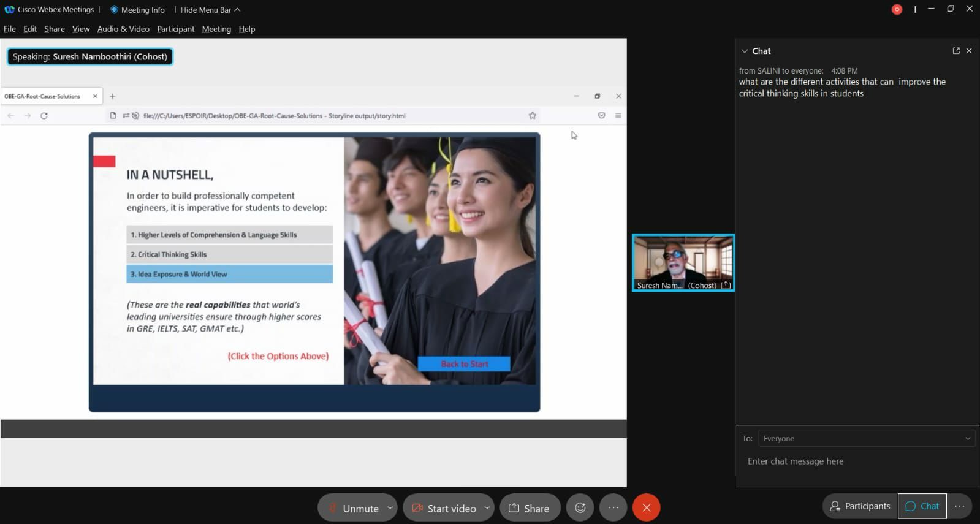Viewport: 980px width, 524px height.
Task: Open panel options ellipsis beside Chat button
Action: (x=960, y=506)
